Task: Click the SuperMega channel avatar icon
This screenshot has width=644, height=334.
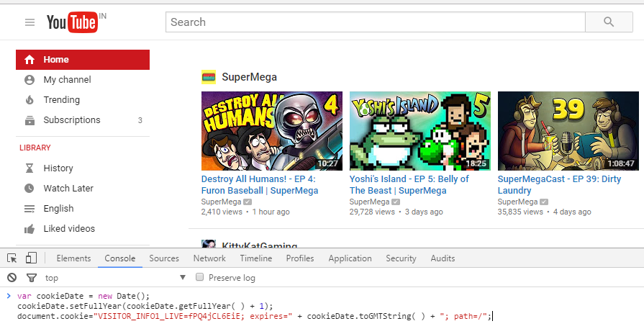Action: [x=209, y=77]
